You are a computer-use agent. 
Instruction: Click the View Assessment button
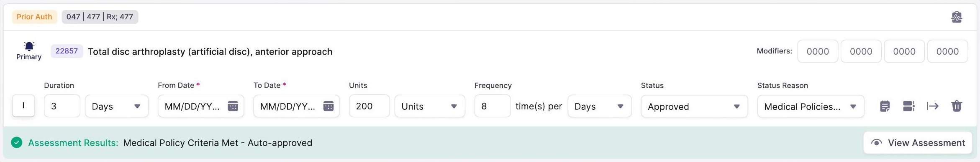tap(918, 143)
